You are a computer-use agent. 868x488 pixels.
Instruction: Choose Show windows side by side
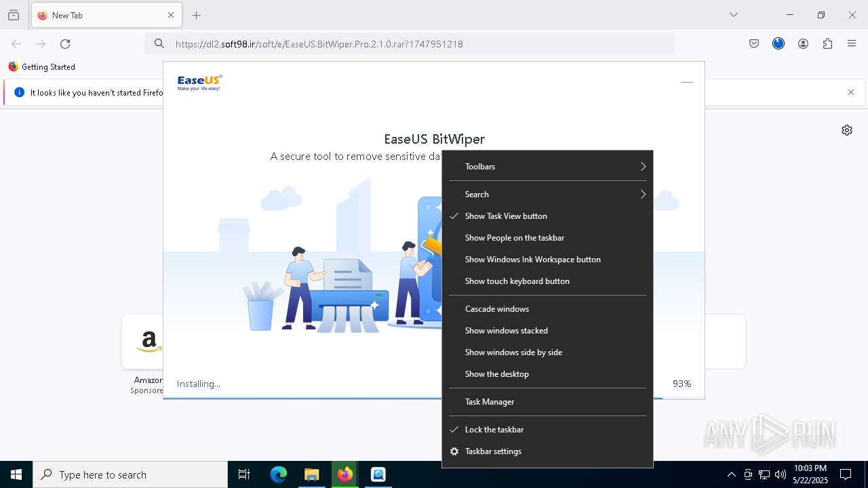(547, 352)
